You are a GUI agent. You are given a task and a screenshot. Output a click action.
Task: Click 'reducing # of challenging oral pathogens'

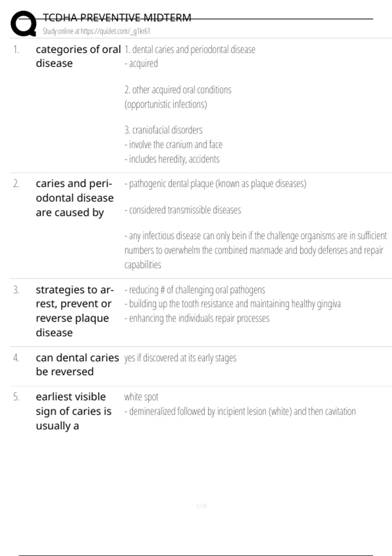pyautogui.click(x=195, y=290)
